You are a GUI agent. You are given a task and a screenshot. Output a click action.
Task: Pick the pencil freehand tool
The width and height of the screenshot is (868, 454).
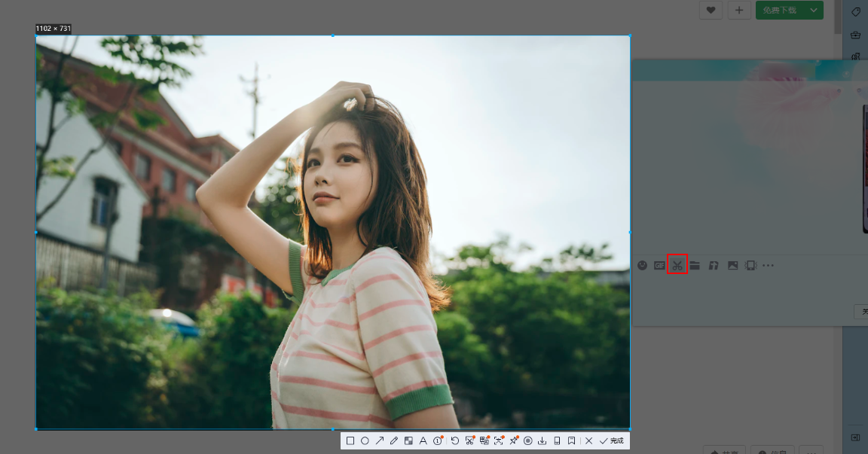[x=393, y=440]
